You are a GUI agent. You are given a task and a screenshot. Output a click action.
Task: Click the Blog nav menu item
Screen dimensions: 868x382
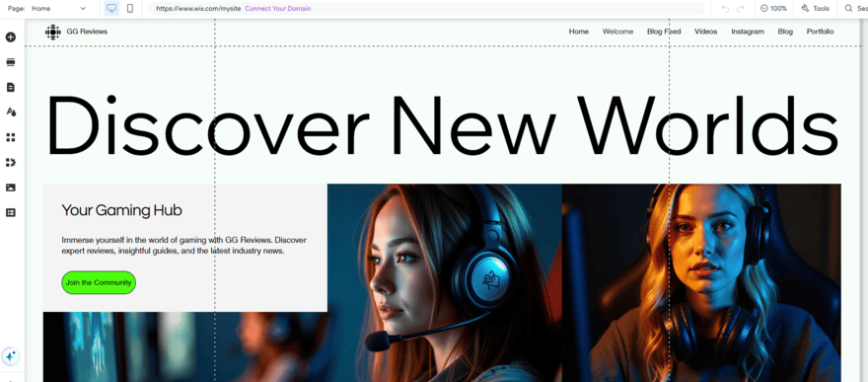click(x=785, y=32)
